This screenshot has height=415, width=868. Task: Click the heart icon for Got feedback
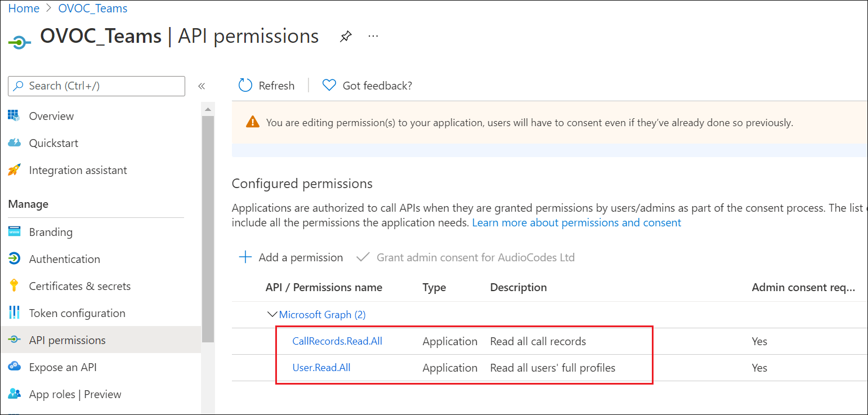tap(329, 86)
